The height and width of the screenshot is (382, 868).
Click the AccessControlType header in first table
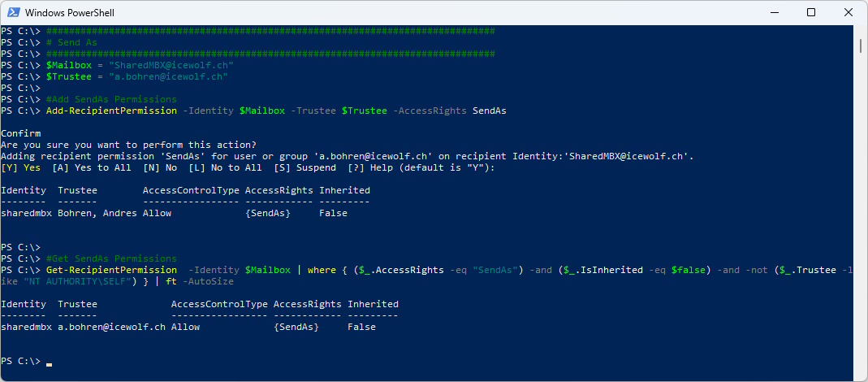tap(191, 190)
